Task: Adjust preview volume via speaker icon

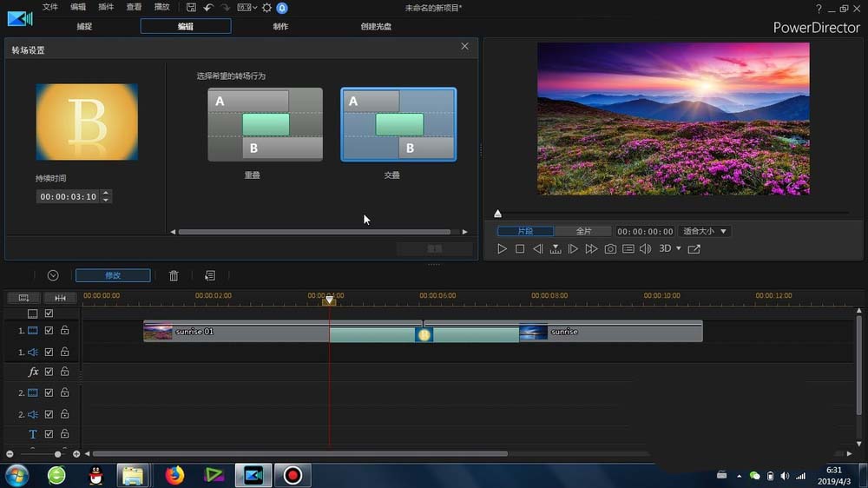Action: tap(645, 249)
